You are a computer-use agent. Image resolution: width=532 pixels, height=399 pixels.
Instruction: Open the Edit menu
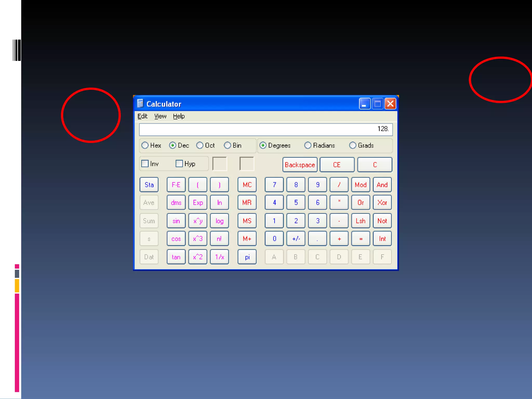pyautogui.click(x=142, y=116)
